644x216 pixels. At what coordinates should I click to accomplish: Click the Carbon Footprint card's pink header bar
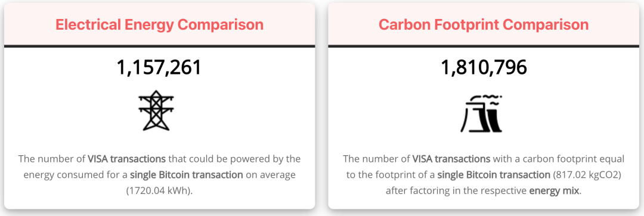484,24
